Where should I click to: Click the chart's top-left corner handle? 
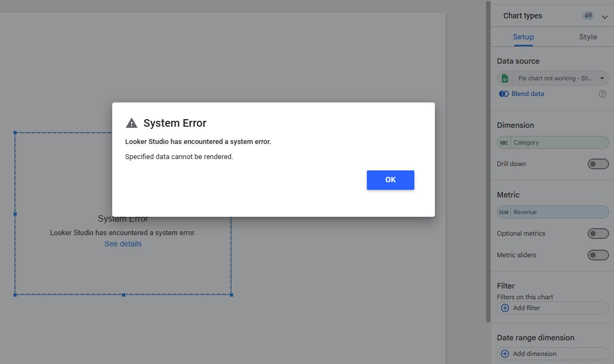click(15, 133)
